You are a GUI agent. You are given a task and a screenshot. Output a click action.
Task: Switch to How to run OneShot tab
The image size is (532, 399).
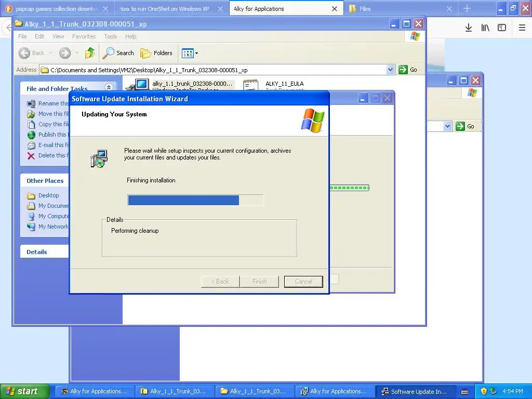click(170, 9)
